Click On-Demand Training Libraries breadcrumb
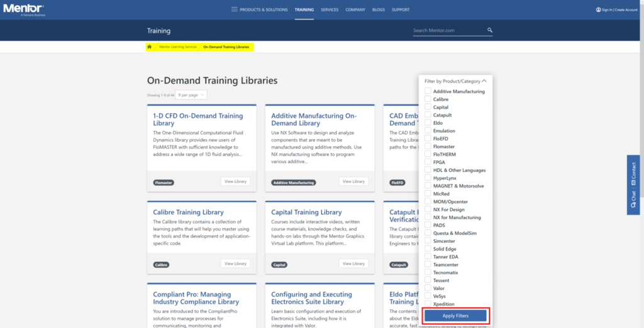 226,47
